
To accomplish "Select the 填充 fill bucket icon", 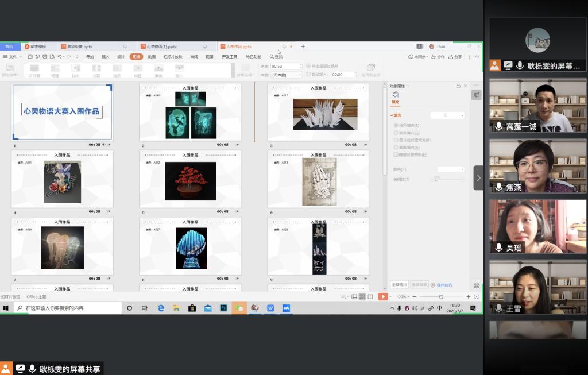I will 395,94.
